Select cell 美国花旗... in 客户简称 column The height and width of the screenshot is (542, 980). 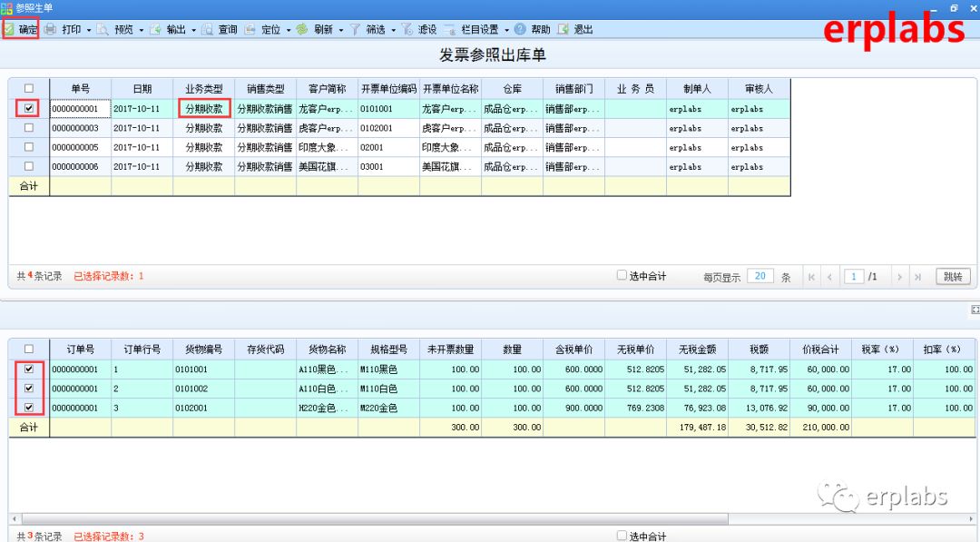pyautogui.click(x=328, y=167)
